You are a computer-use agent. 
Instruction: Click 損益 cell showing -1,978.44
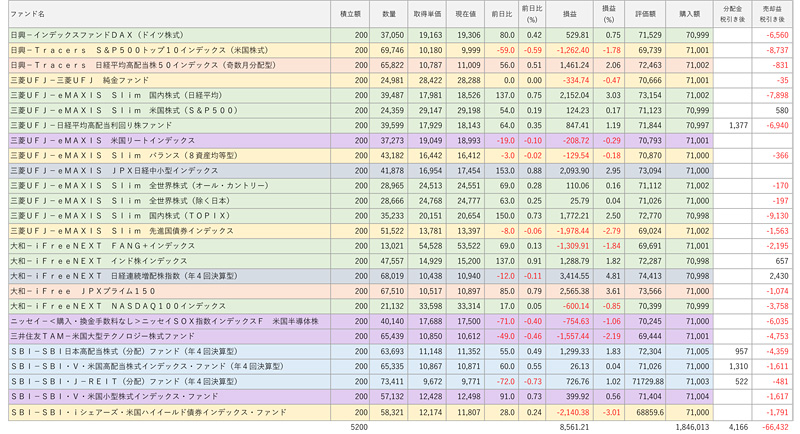pyautogui.click(x=573, y=231)
